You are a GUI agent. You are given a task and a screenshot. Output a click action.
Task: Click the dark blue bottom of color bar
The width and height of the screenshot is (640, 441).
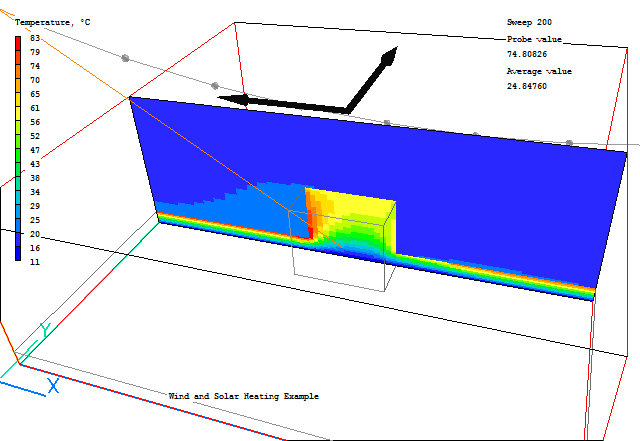coord(19,255)
